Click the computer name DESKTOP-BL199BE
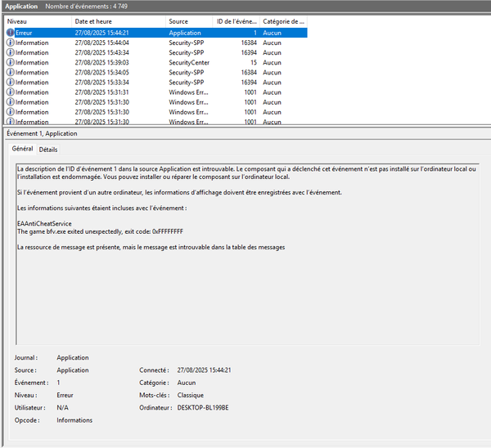Viewport: 491px width, 448px height. (x=203, y=407)
